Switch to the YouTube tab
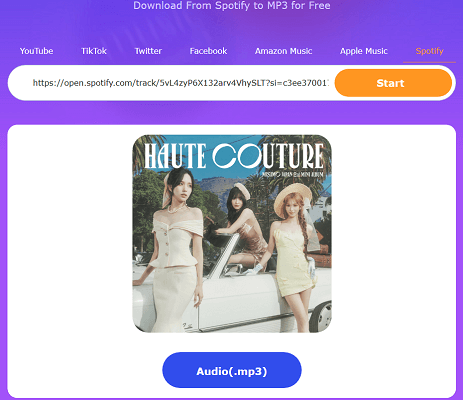Viewport: 463px width, 400px height. [36, 51]
